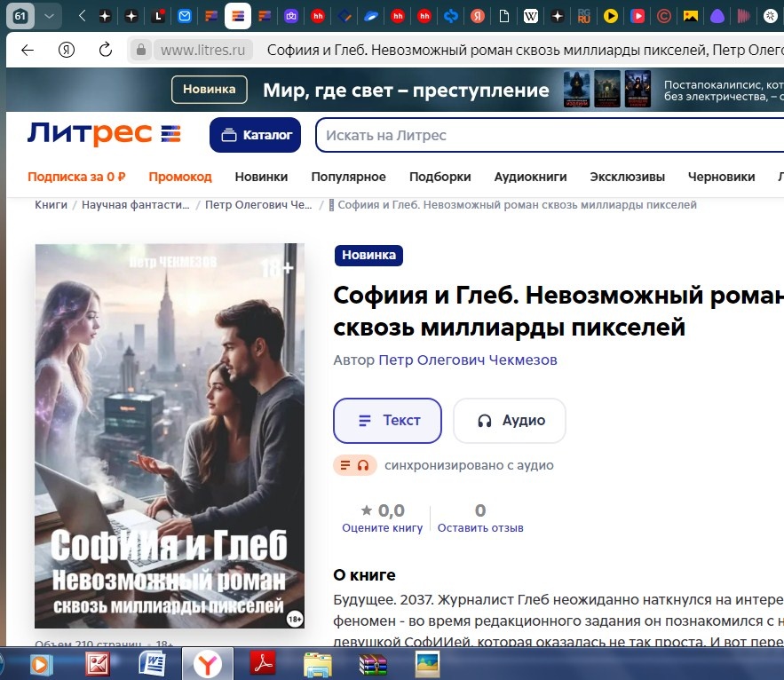Open the RG RU icon tab
This screenshot has height=680, width=784.
[584, 16]
